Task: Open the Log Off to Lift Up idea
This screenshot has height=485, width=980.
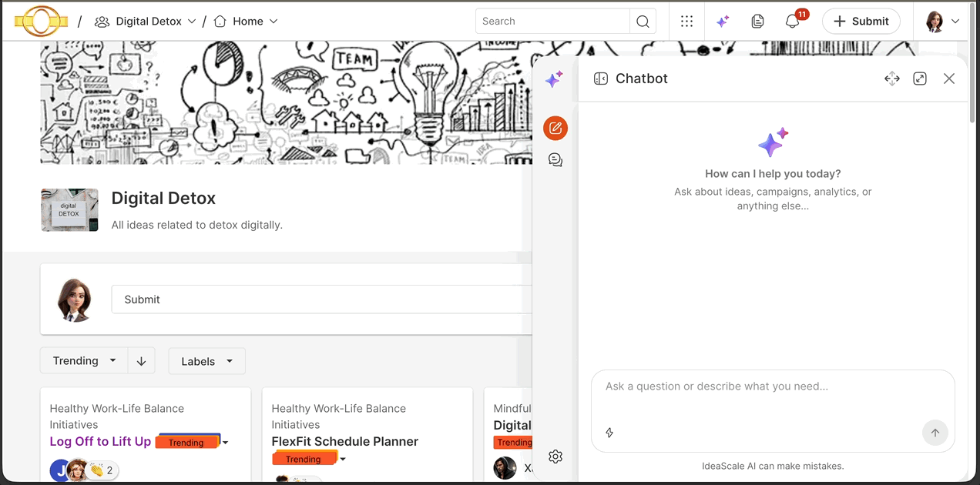Action: click(x=99, y=441)
